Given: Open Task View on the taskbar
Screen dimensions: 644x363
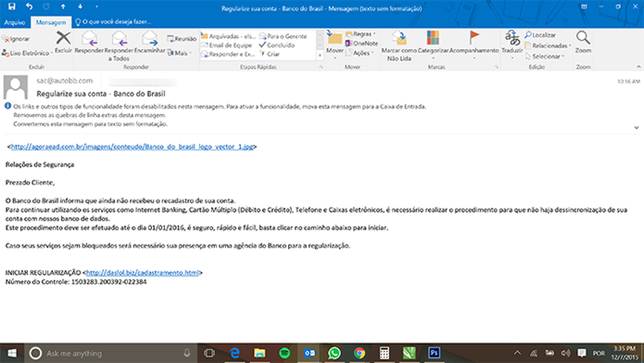Looking at the screenshot, I should (209, 353).
